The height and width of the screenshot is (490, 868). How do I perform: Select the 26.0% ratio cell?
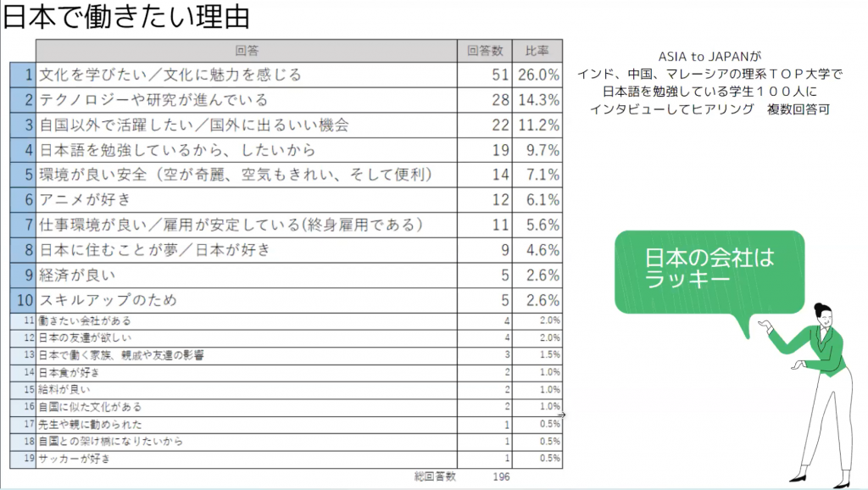(537, 75)
